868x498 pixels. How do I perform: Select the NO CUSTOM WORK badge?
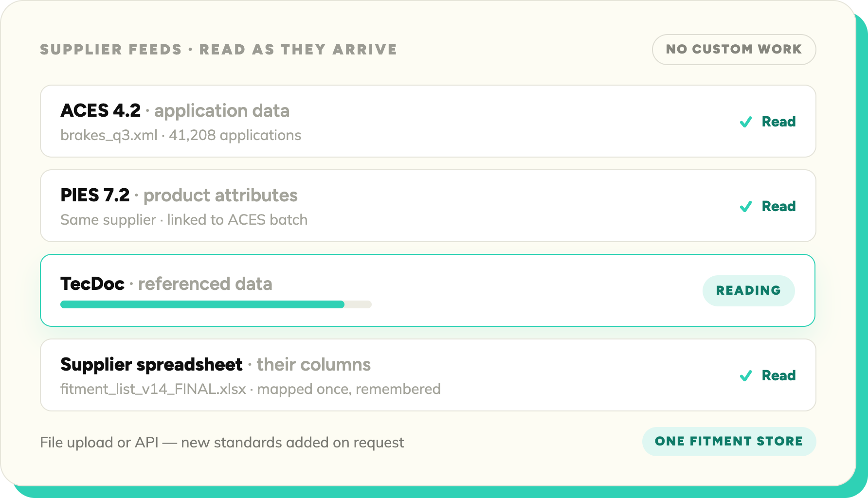734,49
